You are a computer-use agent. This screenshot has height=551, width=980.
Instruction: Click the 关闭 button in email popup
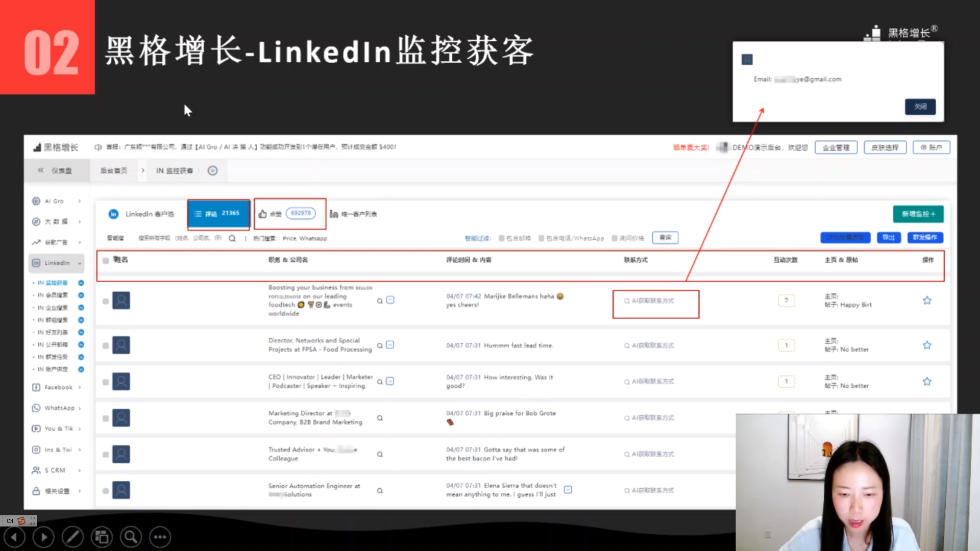click(920, 107)
